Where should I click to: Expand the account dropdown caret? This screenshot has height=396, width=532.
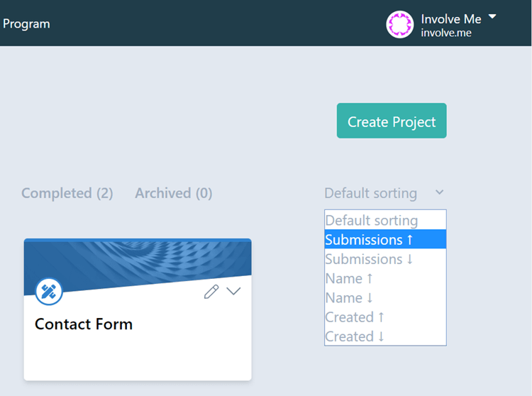492,16
